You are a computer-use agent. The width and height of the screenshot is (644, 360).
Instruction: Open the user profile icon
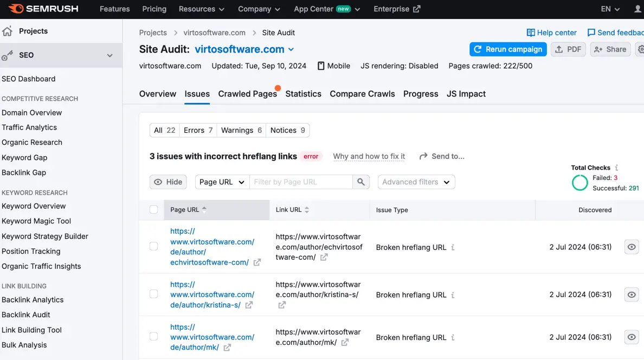(x=637, y=9)
